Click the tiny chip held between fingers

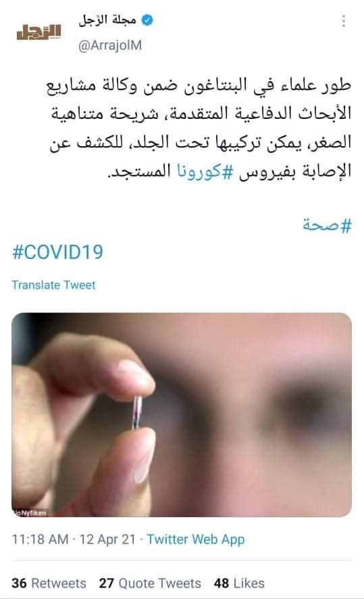[x=137, y=413]
